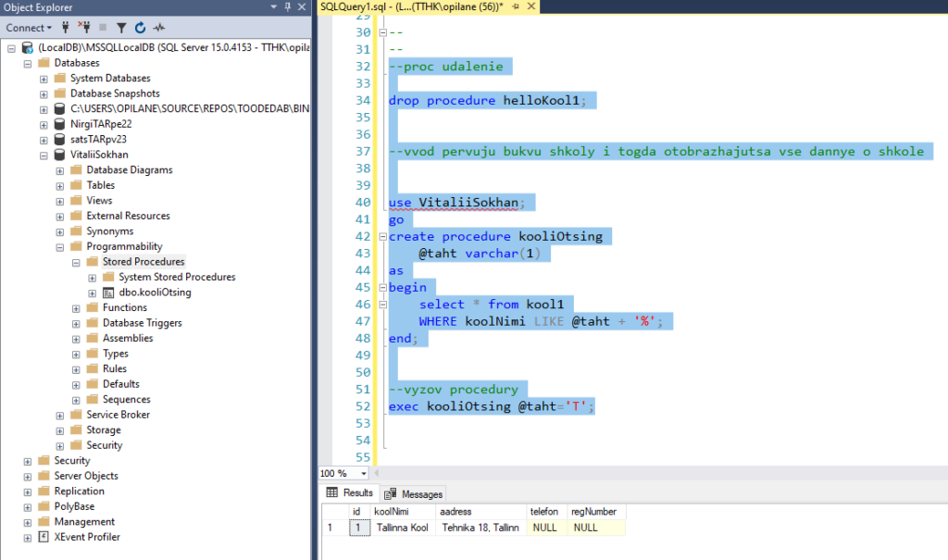This screenshot has width=948, height=560.
Task: Expand the Replication folder
Action: [28, 492]
